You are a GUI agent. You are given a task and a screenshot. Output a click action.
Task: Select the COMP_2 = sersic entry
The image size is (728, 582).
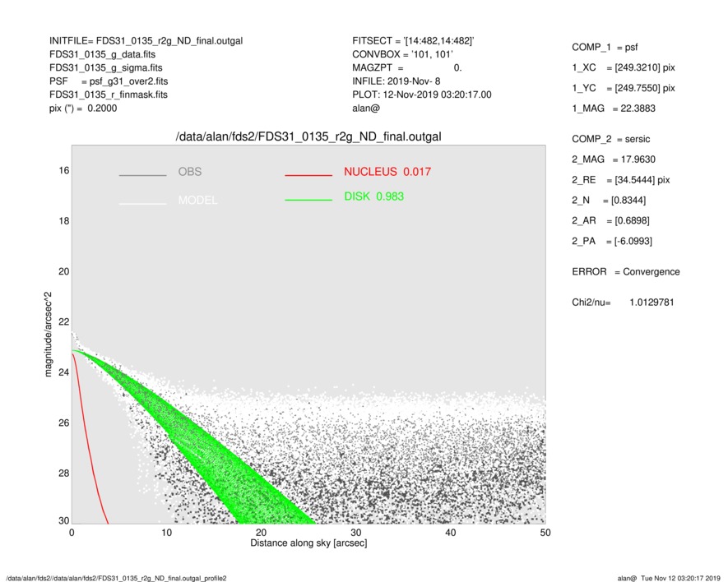[x=611, y=139]
